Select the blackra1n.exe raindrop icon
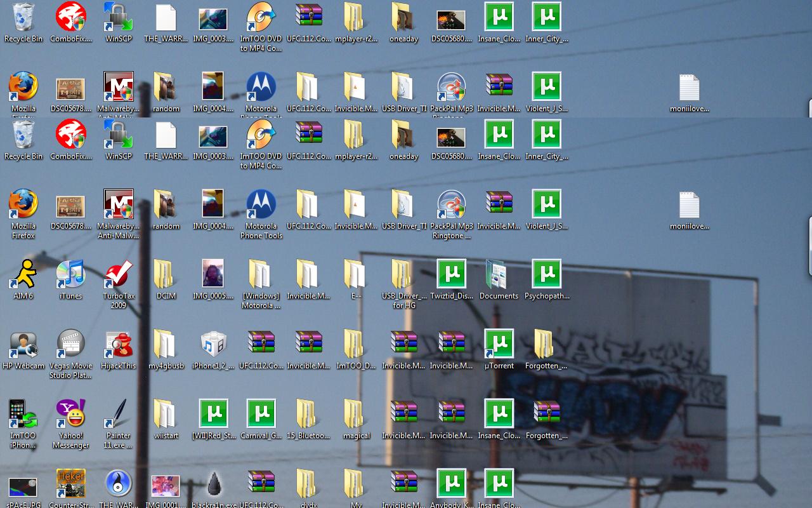 (213, 484)
